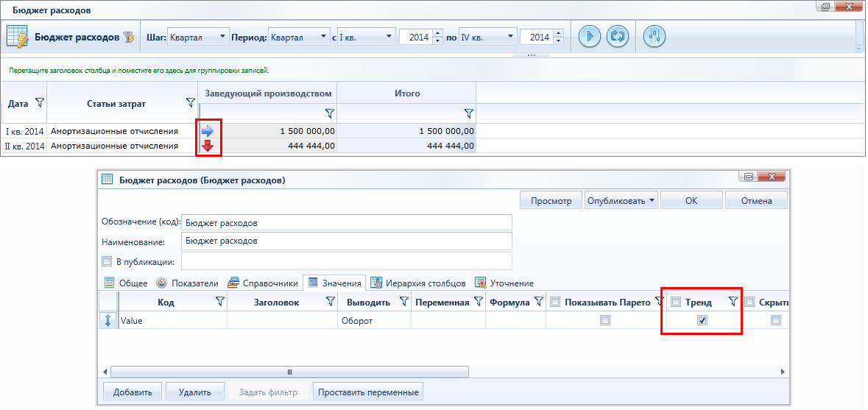Click the Отмена button
Screen dimensions: 868x410
[757, 200]
